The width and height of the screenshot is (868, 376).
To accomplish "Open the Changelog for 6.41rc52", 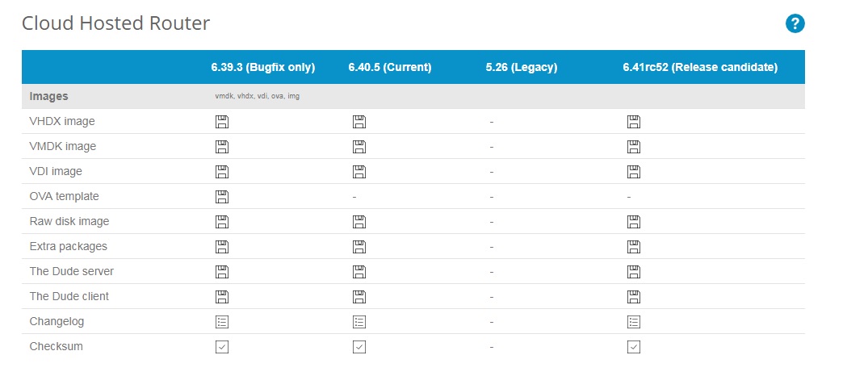I will point(633,322).
